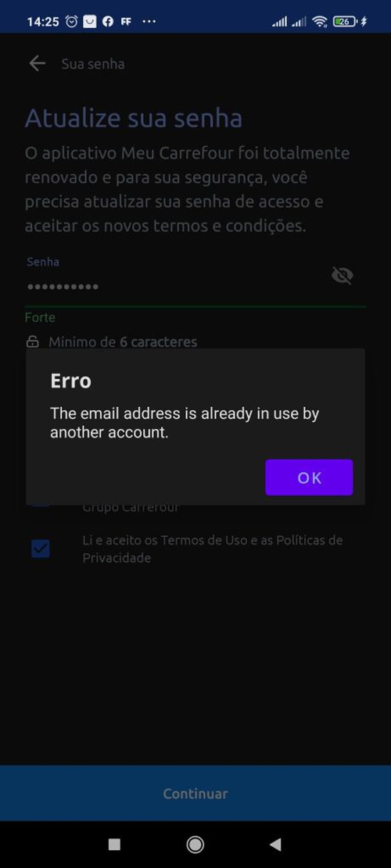
Task: Tap the Facebook notification icon in status bar
Action: [x=108, y=22]
